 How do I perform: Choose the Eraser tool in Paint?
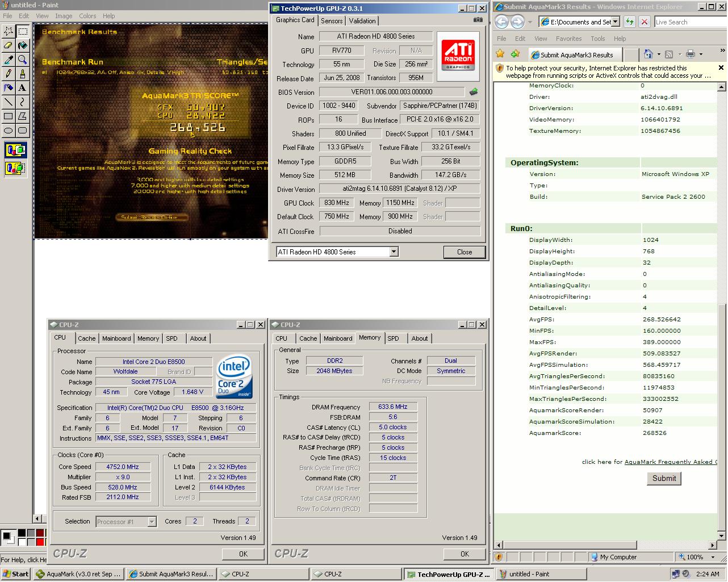(x=9, y=45)
